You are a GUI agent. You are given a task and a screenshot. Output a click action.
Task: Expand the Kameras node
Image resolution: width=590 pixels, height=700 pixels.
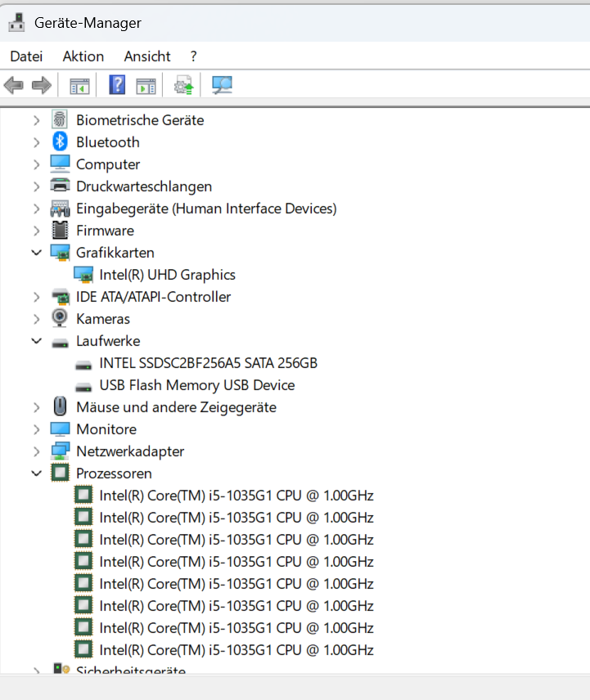(x=37, y=319)
